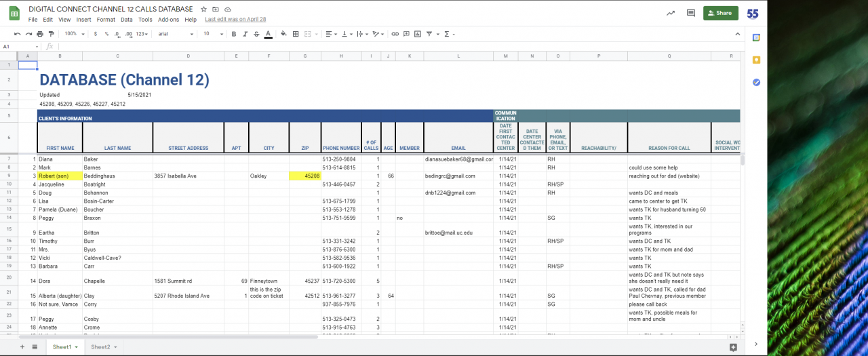Image resolution: width=868 pixels, height=356 pixels.
Task: Star this spreadsheet document
Action: [203, 9]
